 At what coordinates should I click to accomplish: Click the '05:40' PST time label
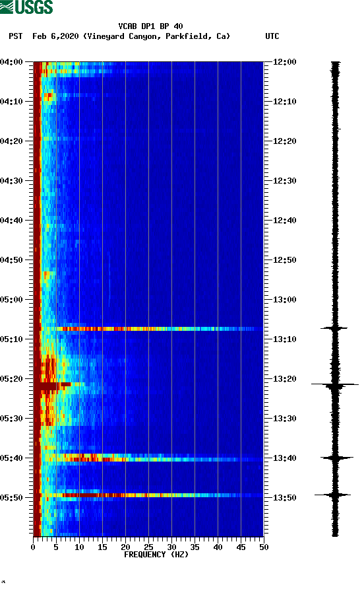[x=11, y=458]
